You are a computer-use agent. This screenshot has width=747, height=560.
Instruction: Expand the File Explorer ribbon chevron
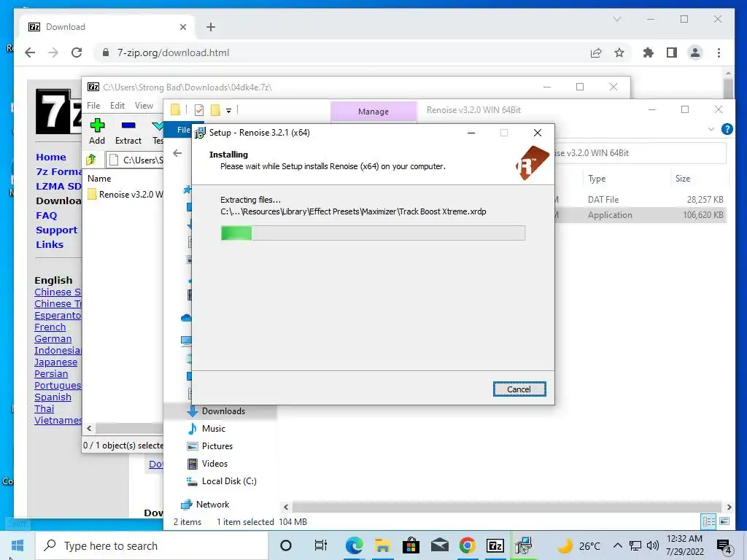pos(711,129)
